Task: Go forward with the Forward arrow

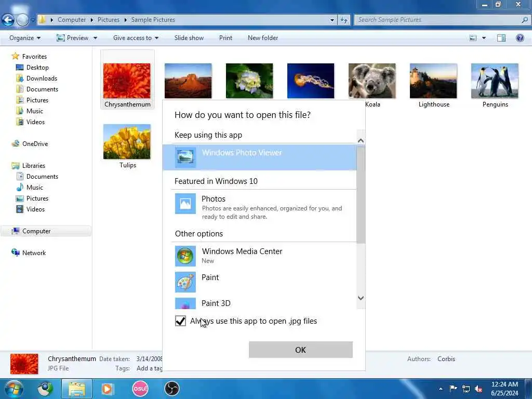Action: tap(22, 20)
